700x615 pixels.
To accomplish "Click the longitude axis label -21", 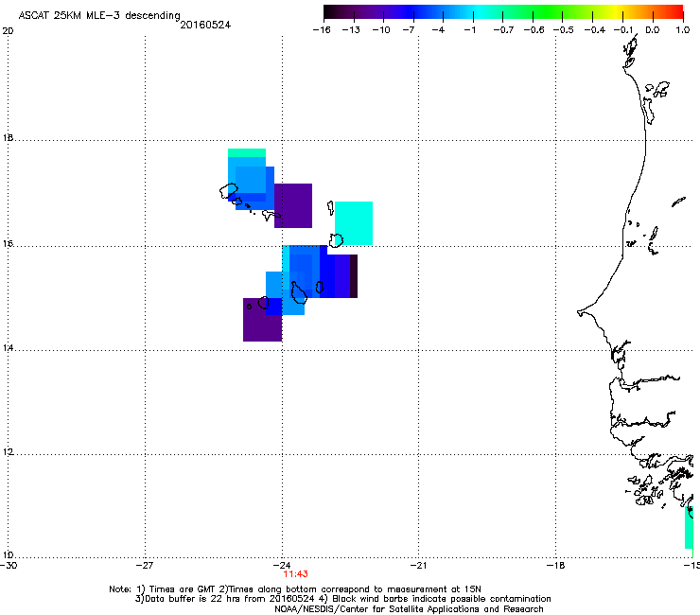I will (x=418, y=566).
